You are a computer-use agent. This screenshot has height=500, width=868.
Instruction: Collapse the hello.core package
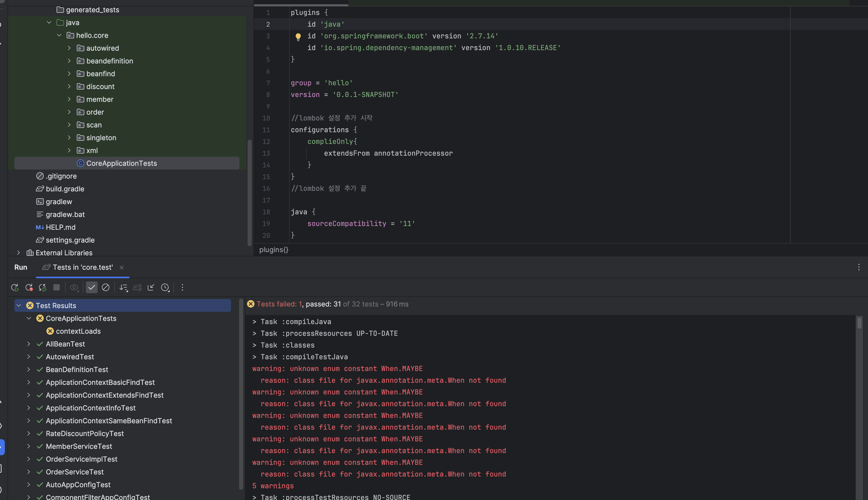59,35
